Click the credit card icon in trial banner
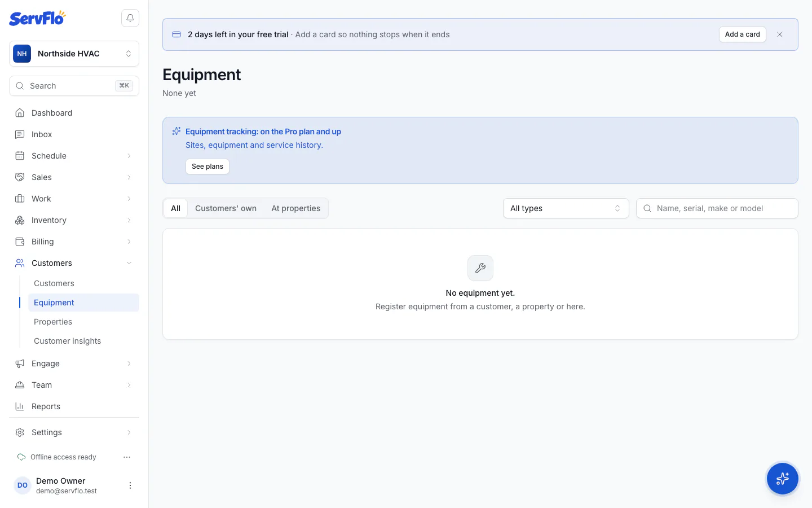Viewport: 812px width, 508px height. [176, 34]
